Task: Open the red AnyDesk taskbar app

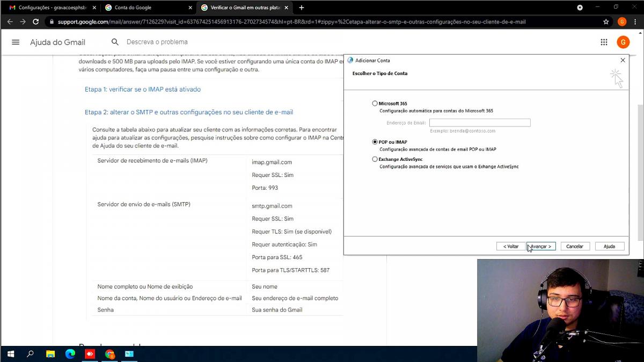Action: pos(90,354)
